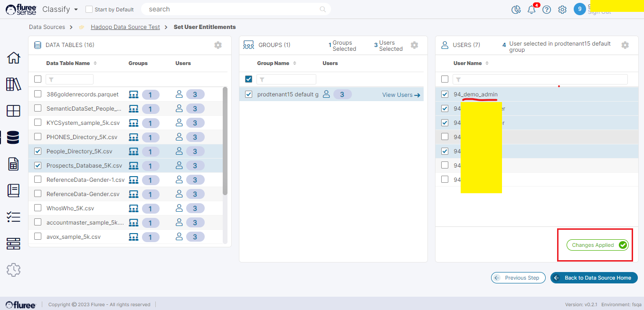This screenshot has height=310, width=644.
Task: Click the Data Tables panel gear icon
Action: point(218,45)
